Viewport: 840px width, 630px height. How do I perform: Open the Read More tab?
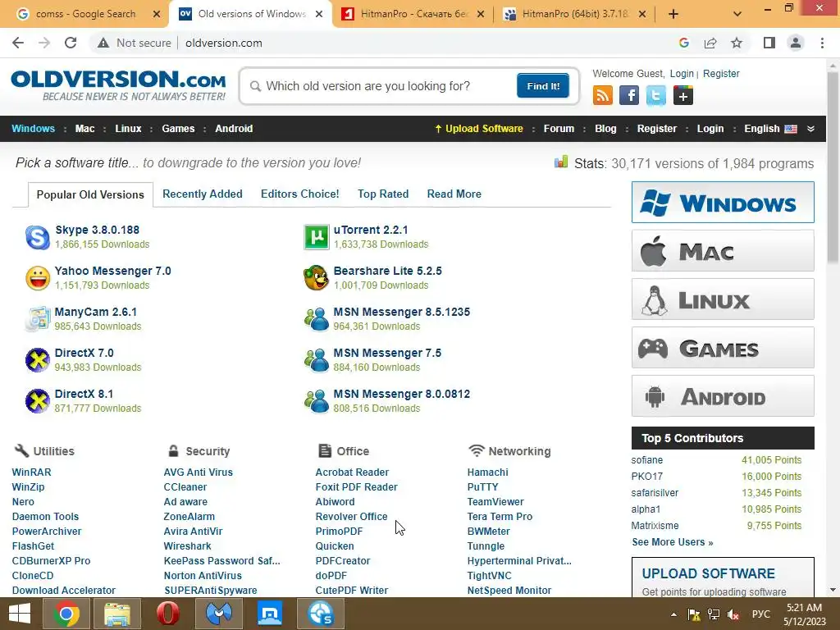coord(454,194)
